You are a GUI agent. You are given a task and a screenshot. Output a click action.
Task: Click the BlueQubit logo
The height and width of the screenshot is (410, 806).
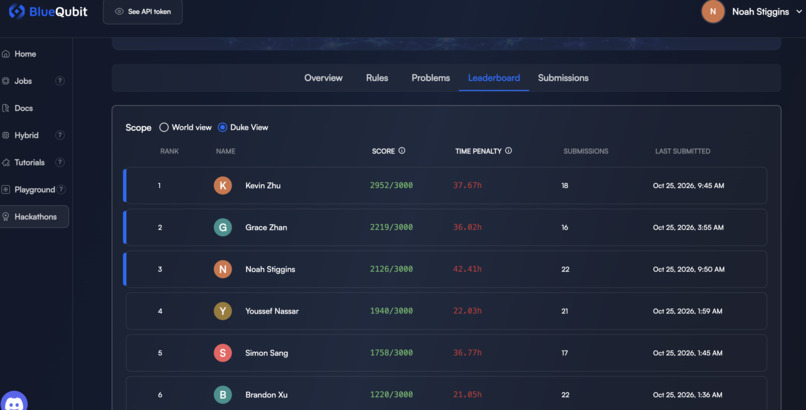[x=48, y=11]
